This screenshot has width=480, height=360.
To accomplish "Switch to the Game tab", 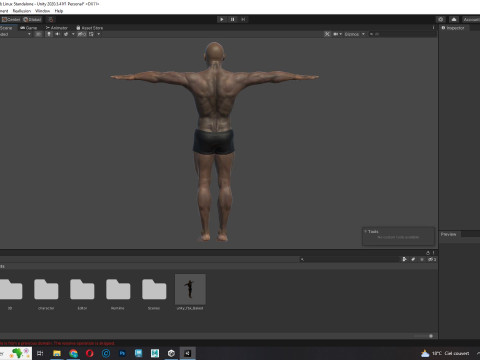I will pos(29,28).
